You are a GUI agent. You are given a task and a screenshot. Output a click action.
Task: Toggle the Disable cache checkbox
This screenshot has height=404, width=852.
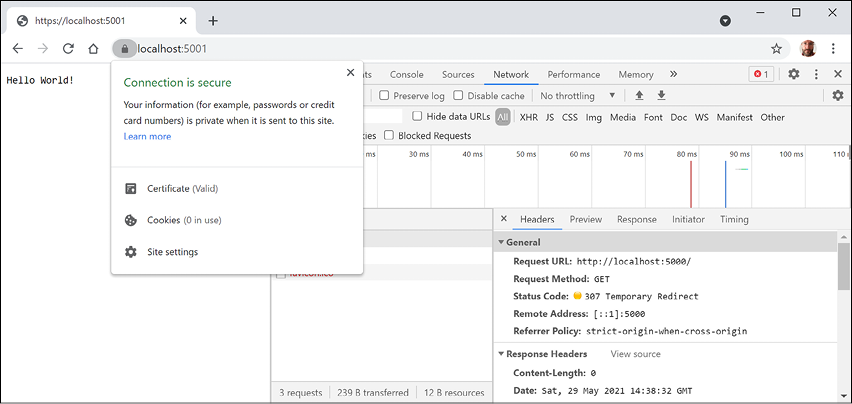(459, 96)
